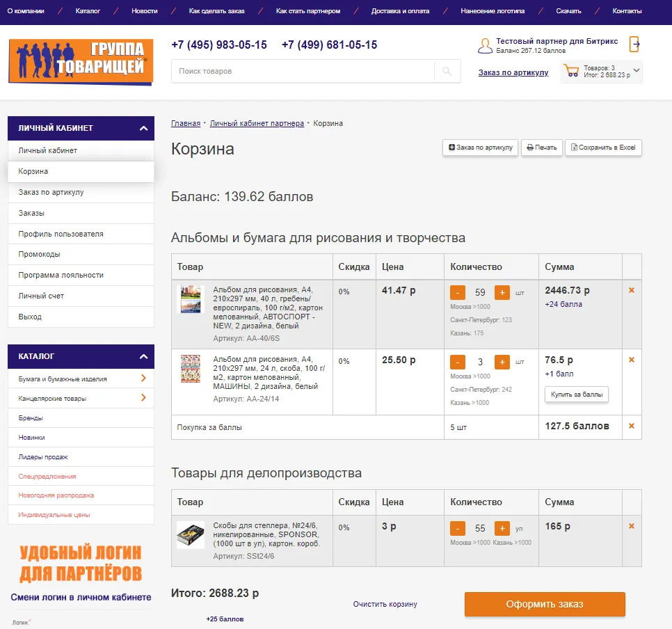Click the search magnifier icon
Image resolution: width=672 pixels, height=629 pixels.
coord(447,71)
